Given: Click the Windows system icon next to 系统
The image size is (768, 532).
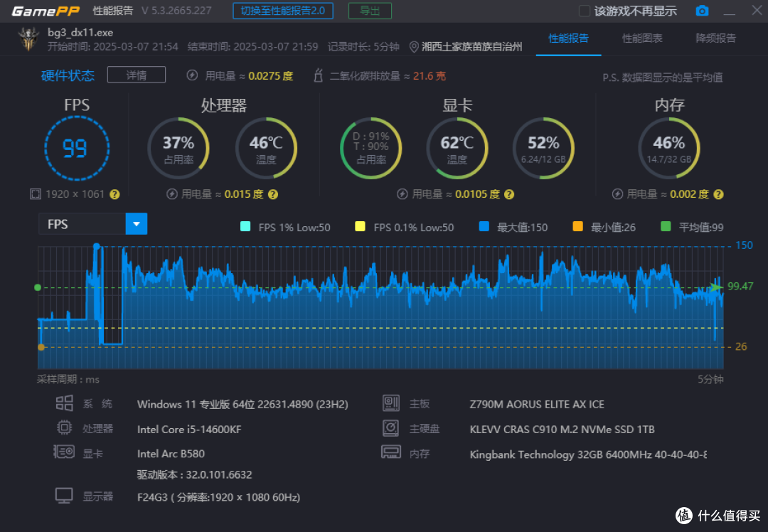Looking at the screenshot, I should click(64, 403).
